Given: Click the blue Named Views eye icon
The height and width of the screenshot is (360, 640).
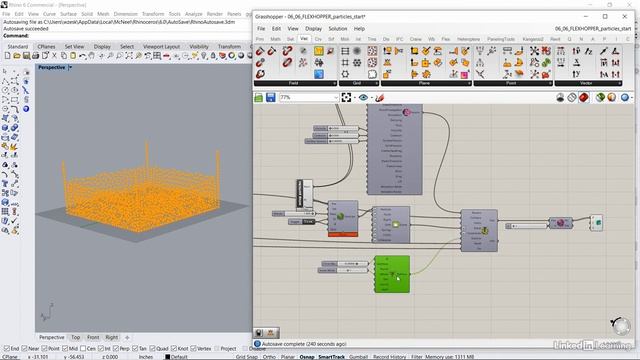Looking at the screenshot, I should (x=363, y=98).
